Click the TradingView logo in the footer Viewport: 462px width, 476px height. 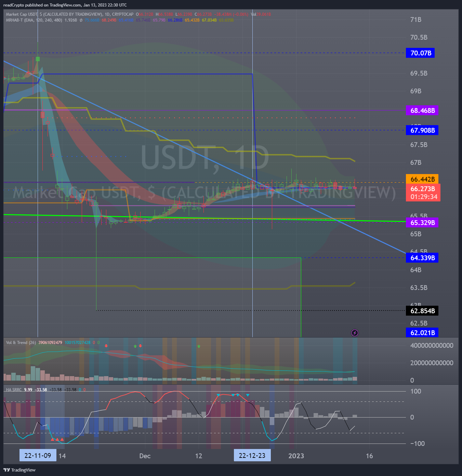pyautogui.click(x=19, y=470)
